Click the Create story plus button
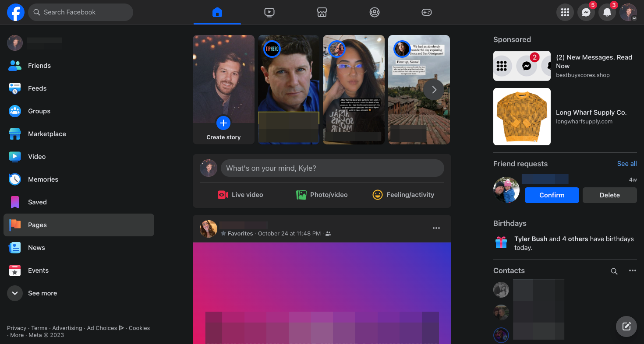This screenshot has height=344, width=644. 223,123
